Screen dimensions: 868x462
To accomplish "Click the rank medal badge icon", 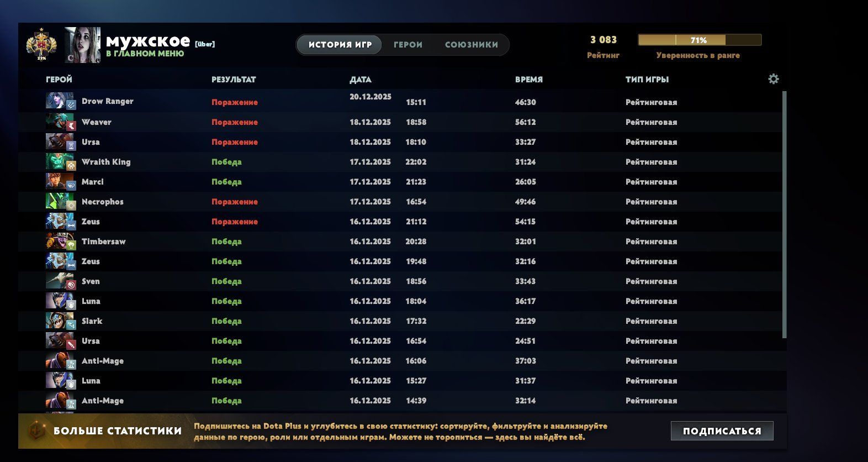I will point(41,44).
